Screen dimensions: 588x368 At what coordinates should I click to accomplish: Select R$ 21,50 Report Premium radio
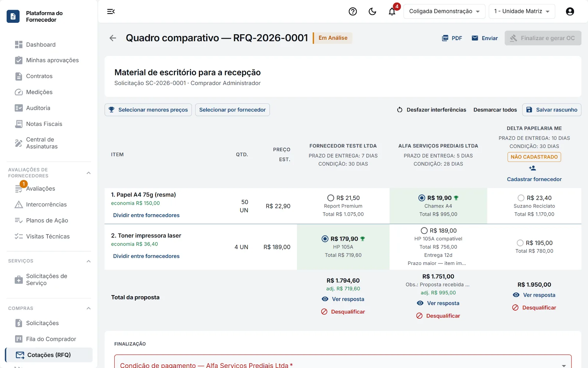click(331, 198)
